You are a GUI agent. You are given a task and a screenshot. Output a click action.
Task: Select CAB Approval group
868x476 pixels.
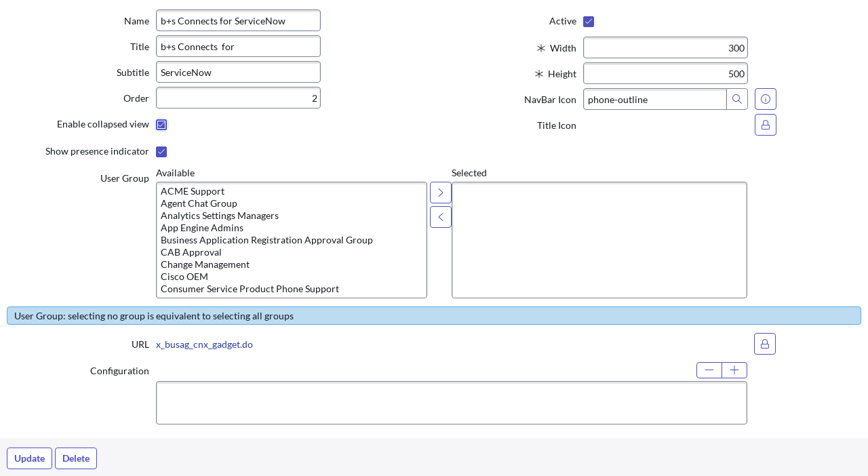click(292, 252)
